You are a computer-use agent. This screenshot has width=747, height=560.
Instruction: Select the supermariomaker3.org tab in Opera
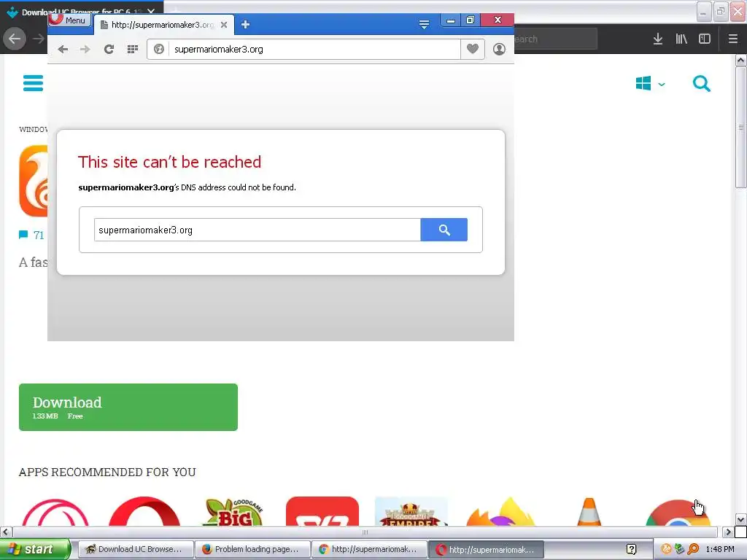164,25
